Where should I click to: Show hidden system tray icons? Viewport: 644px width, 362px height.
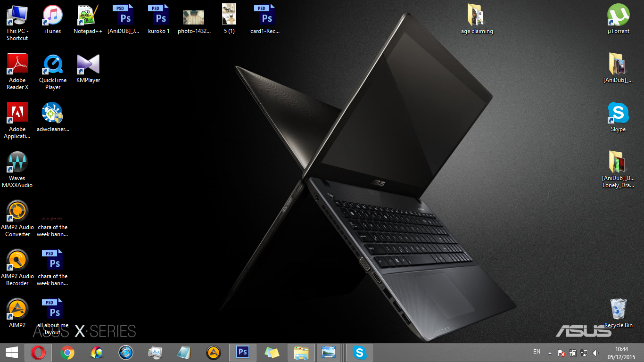pyautogui.click(x=550, y=353)
